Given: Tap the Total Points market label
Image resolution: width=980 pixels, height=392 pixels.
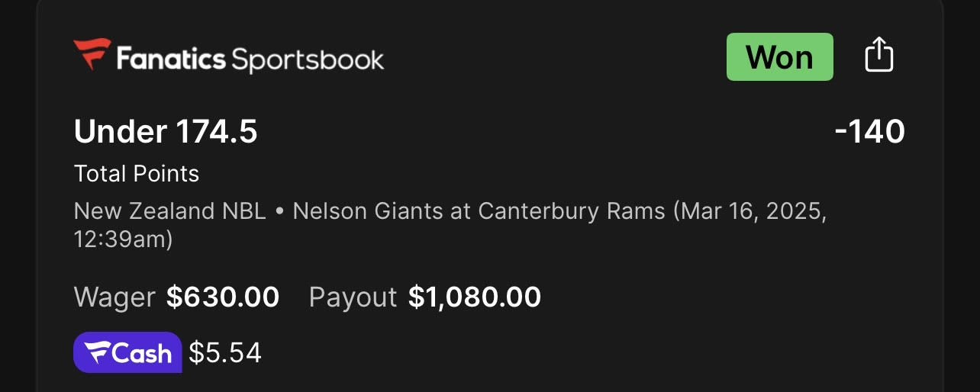Looking at the screenshot, I should pyautogui.click(x=137, y=174).
